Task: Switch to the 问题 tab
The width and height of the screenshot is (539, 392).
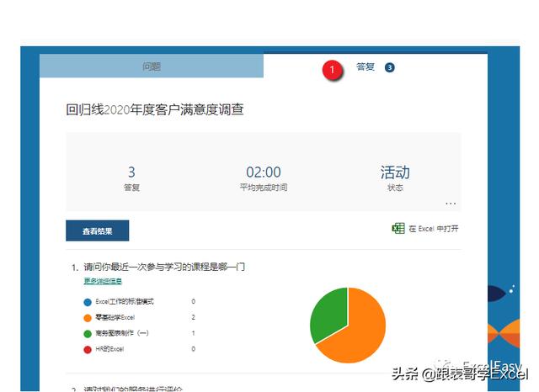Action: [152, 66]
